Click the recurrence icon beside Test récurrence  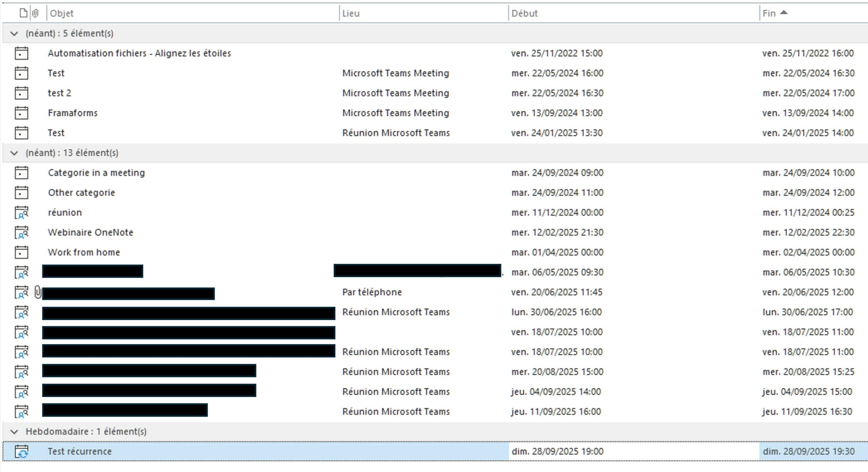tap(21, 451)
